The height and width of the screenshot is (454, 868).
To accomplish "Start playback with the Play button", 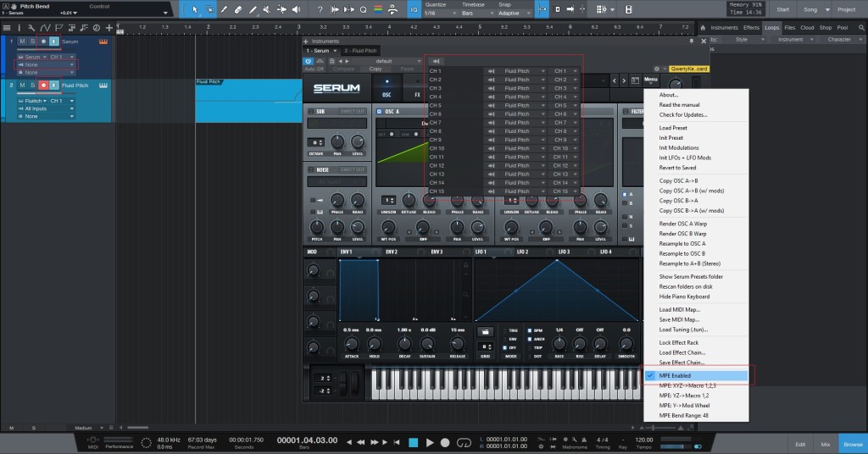I will pyautogui.click(x=430, y=442).
